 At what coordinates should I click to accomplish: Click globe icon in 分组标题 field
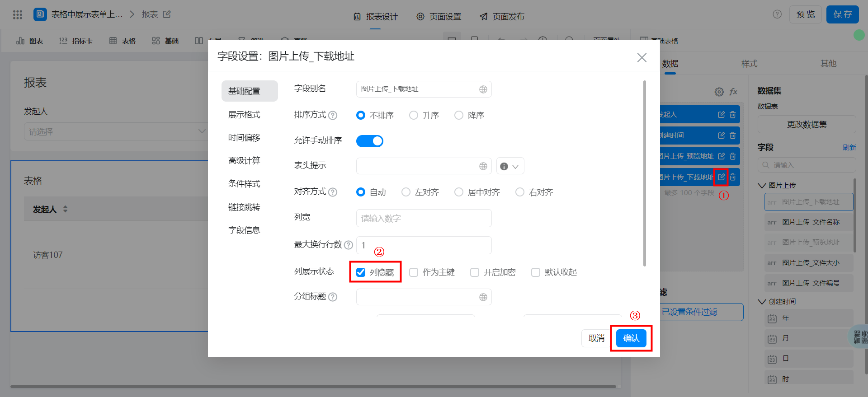[483, 297]
